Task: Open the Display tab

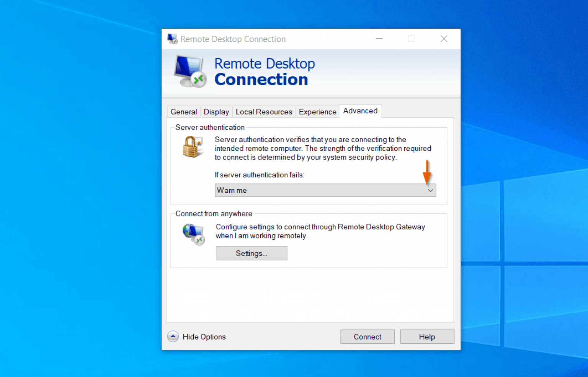Action: pyautogui.click(x=216, y=112)
